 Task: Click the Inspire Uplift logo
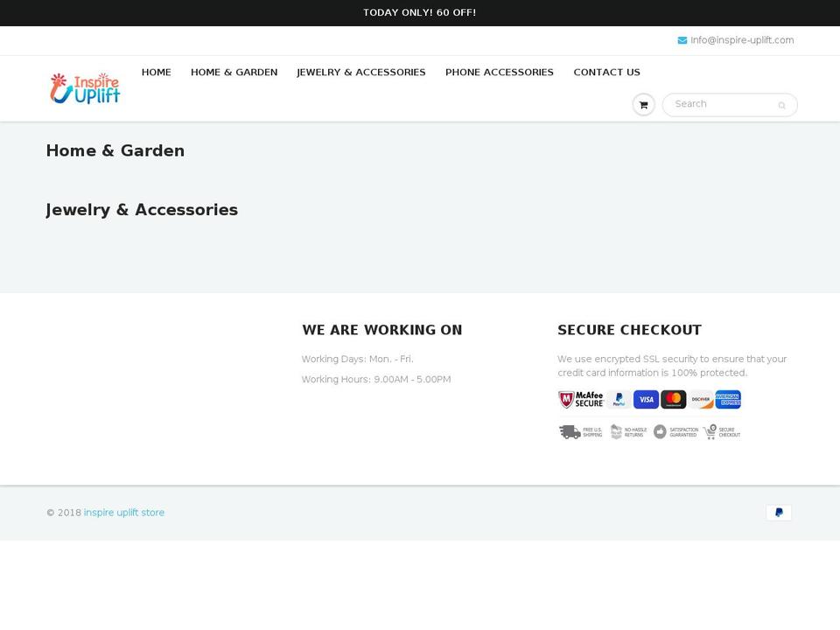(x=85, y=88)
